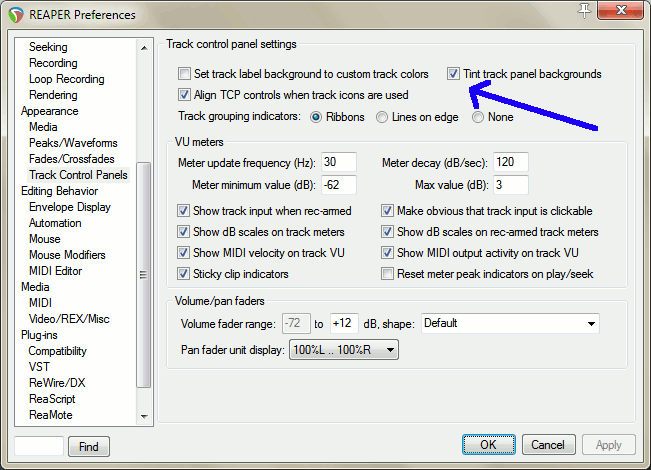
Task: Open the Seeking preferences page
Action: (48, 47)
